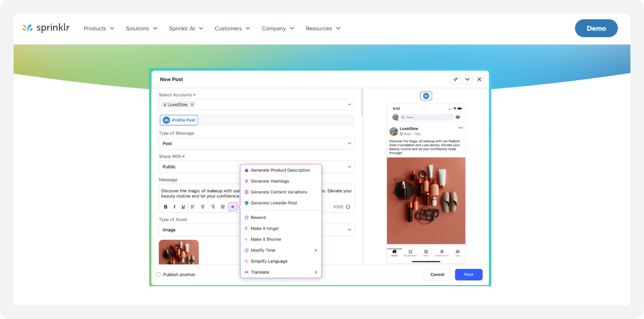Select Simplify Language
Screen dimensions: 644x319
pyautogui.click(x=281, y=261)
